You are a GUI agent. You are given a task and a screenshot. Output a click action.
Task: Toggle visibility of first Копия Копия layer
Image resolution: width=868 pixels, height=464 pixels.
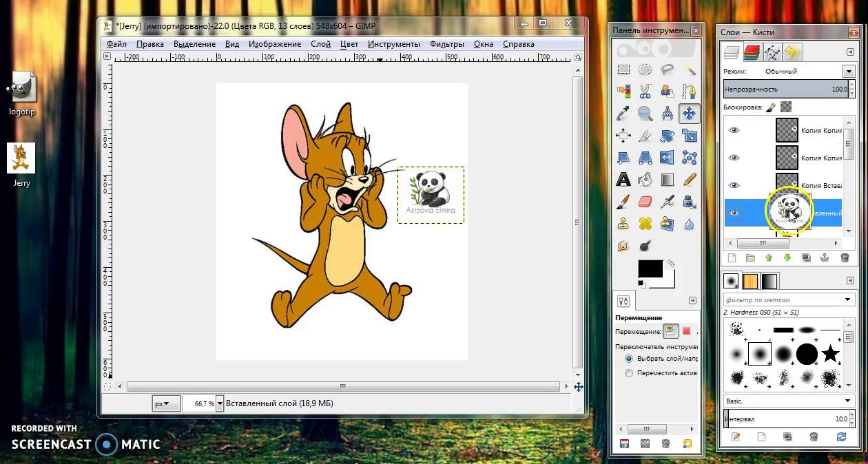[x=734, y=130]
